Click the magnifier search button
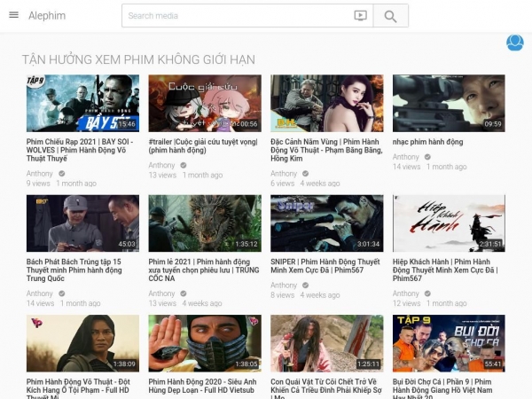This screenshot has height=399, width=532. coord(390,16)
